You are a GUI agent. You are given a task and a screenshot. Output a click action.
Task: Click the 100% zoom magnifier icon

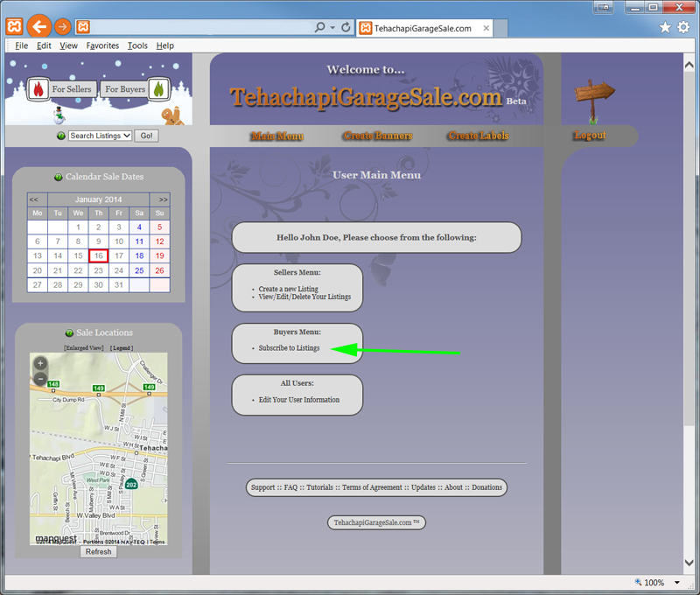pyautogui.click(x=638, y=582)
